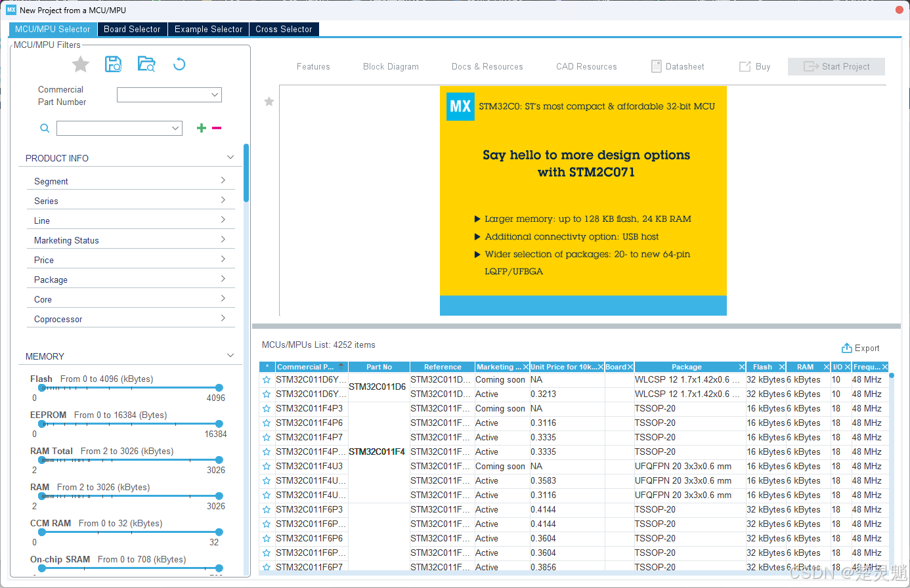Close the Package column with its X

pyautogui.click(x=742, y=367)
